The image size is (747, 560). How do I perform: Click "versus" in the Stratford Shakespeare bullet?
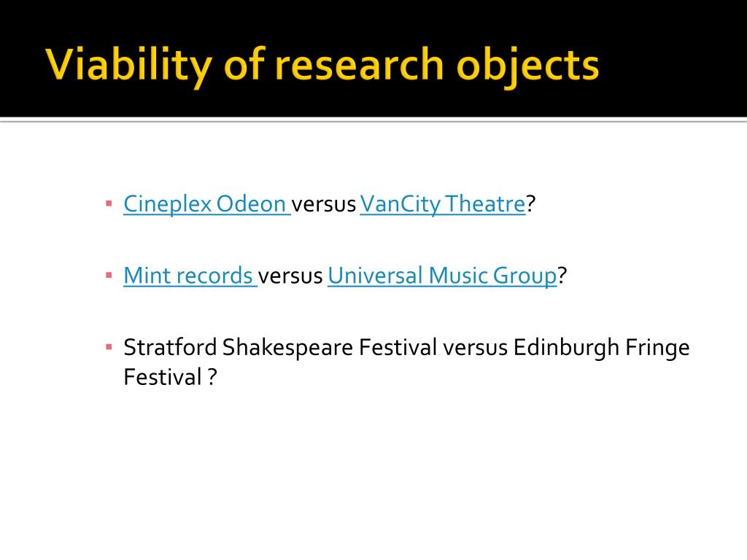(475, 348)
